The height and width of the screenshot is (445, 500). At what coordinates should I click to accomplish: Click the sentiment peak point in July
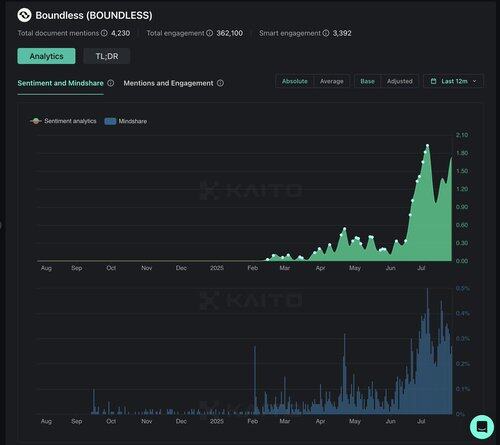click(x=428, y=145)
